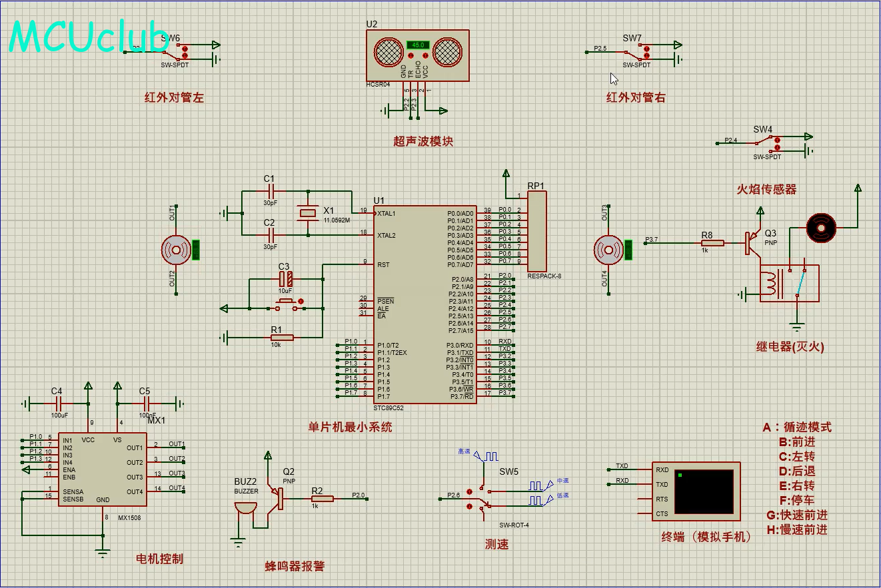
Task: Select the Q3 PNP transistor
Action: (753, 243)
